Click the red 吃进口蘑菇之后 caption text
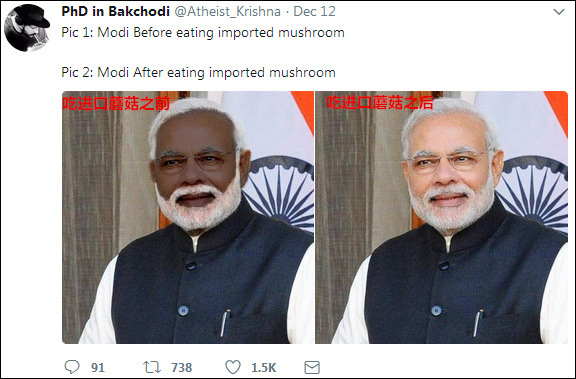 [x=380, y=103]
